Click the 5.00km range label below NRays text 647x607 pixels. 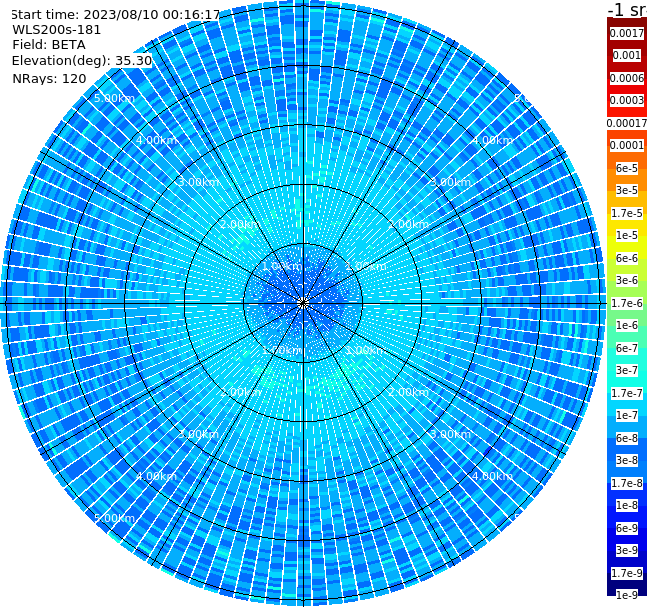point(114,98)
